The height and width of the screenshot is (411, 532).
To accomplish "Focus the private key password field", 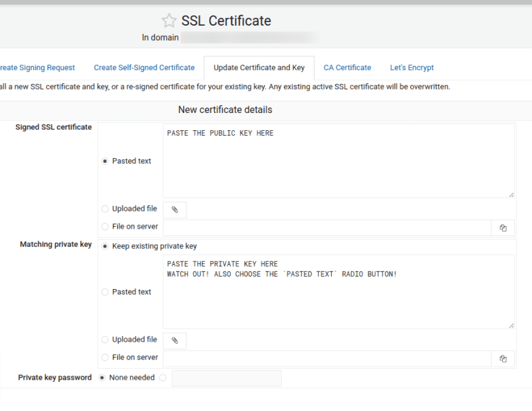I will pyautogui.click(x=227, y=378).
